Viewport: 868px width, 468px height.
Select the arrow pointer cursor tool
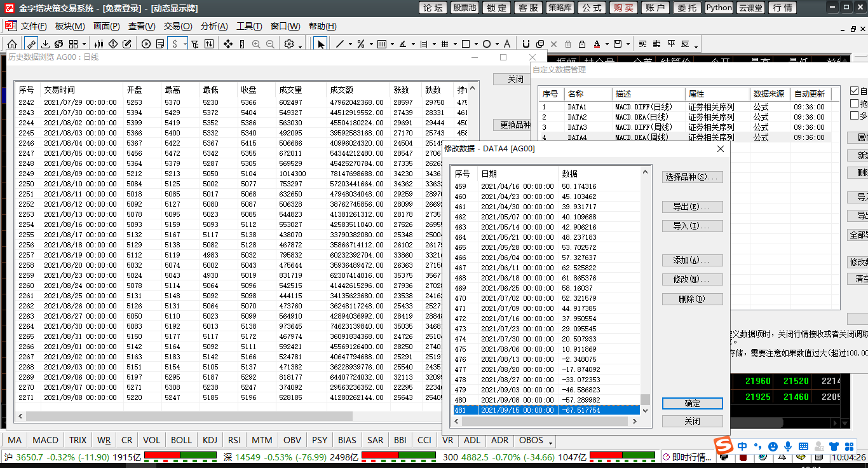[x=321, y=44]
